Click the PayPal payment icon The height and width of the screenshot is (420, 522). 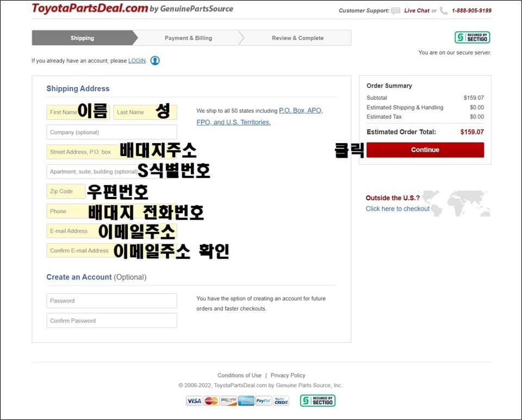pyautogui.click(x=263, y=400)
